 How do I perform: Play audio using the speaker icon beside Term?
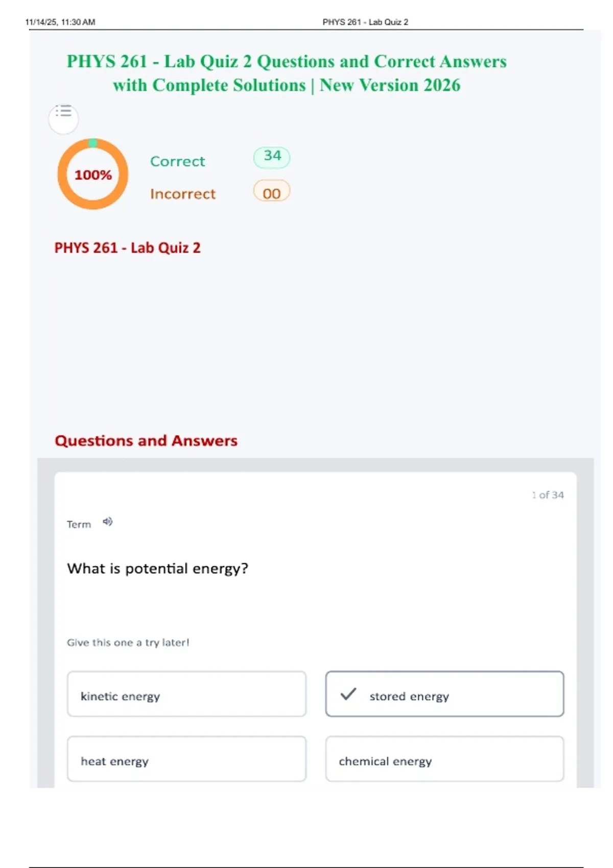pyautogui.click(x=107, y=521)
